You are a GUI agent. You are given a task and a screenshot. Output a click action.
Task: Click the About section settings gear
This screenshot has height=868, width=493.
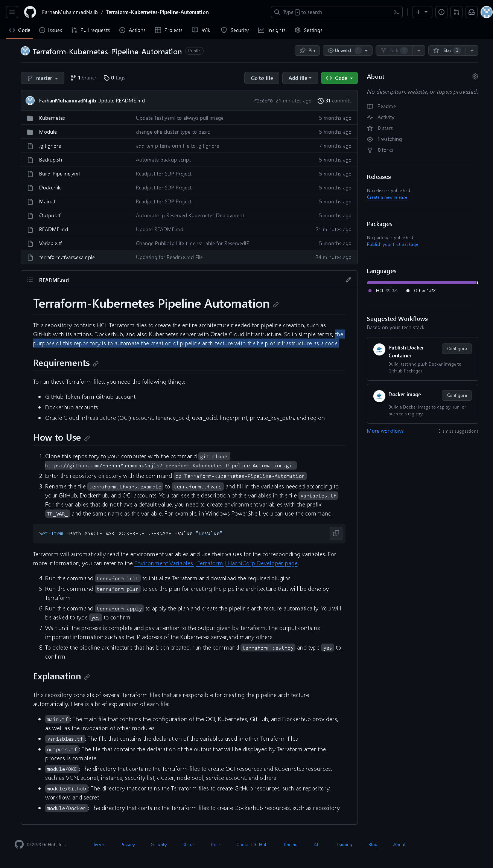[475, 76]
